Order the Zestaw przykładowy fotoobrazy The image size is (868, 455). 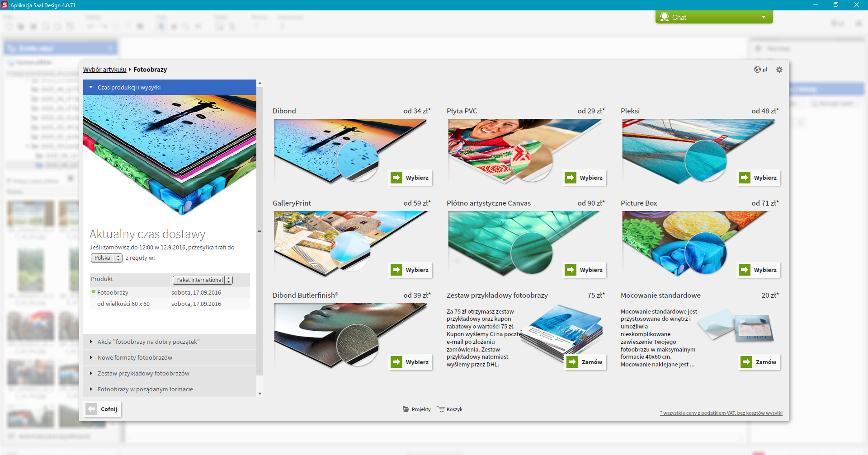pyautogui.click(x=585, y=362)
